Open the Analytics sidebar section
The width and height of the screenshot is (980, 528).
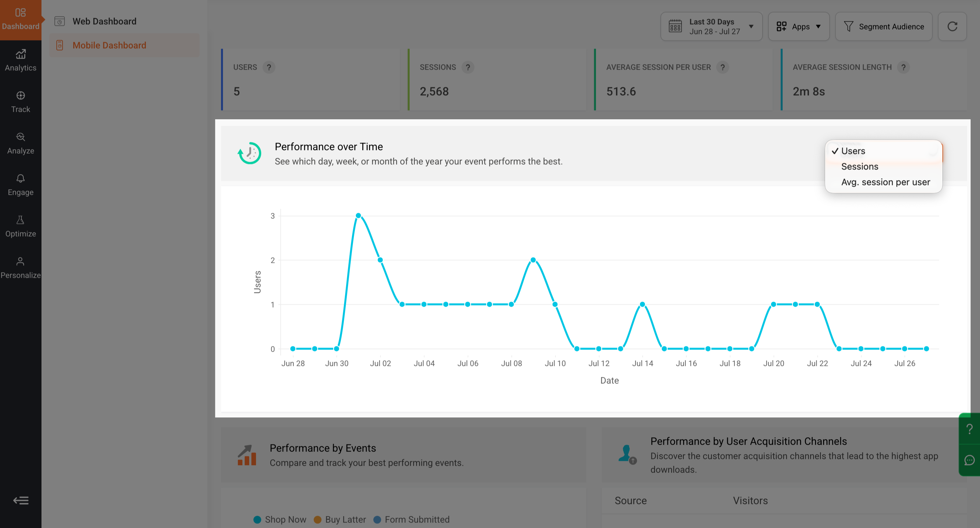[x=20, y=61]
